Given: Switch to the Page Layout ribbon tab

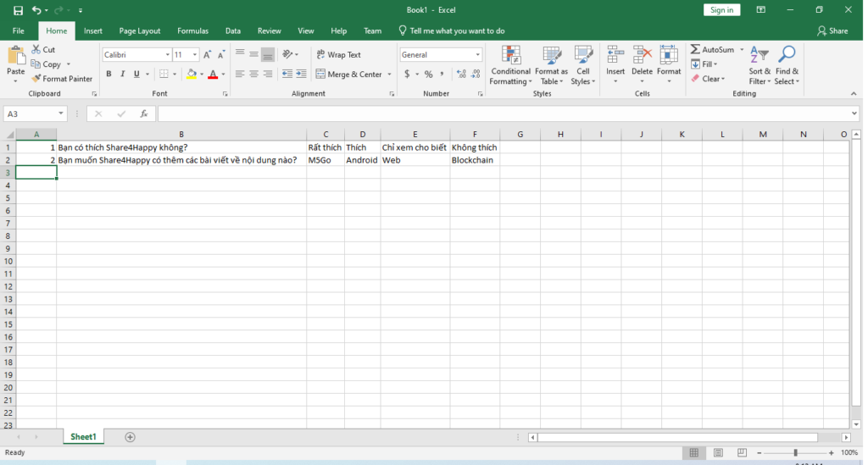Looking at the screenshot, I should click(x=140, y=30).
